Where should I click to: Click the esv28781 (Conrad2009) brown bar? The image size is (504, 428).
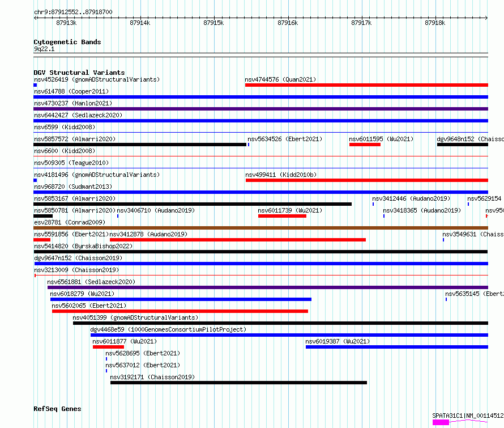(x=260, y=228)
